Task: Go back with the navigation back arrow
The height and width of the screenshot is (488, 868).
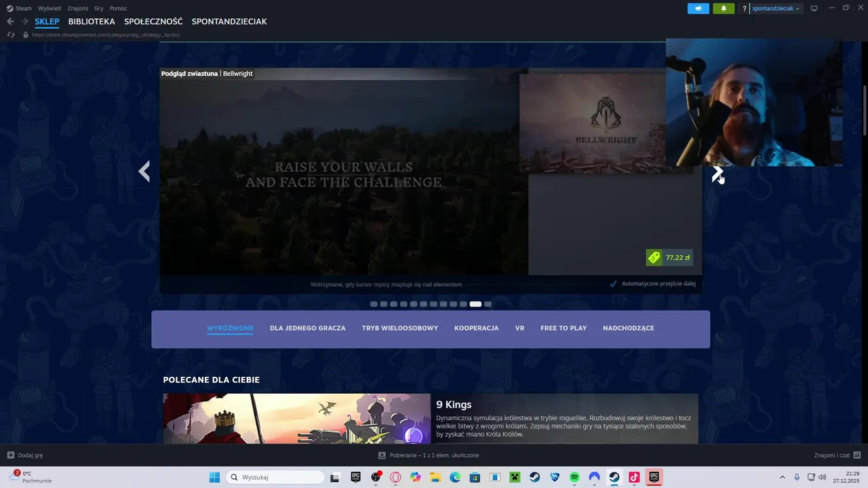Action: pyautogui.click(x=10, y=22)
